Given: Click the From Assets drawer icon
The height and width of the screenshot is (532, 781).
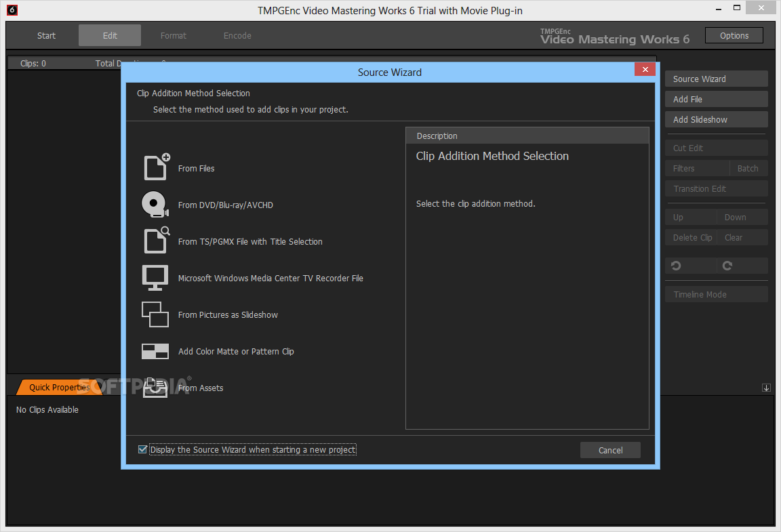Looking at the screenshot, I should (x=155, y=387).
